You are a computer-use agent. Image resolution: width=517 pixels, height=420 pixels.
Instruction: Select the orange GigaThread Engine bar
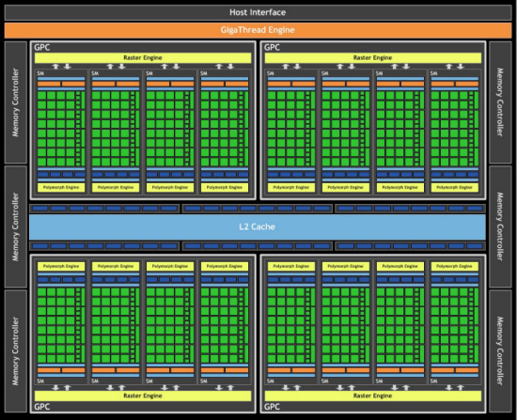pos(258,30)
